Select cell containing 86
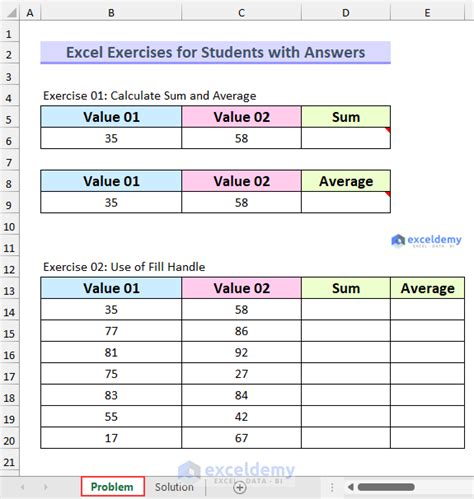The image size is (474, 499). (x=241, y=331)
